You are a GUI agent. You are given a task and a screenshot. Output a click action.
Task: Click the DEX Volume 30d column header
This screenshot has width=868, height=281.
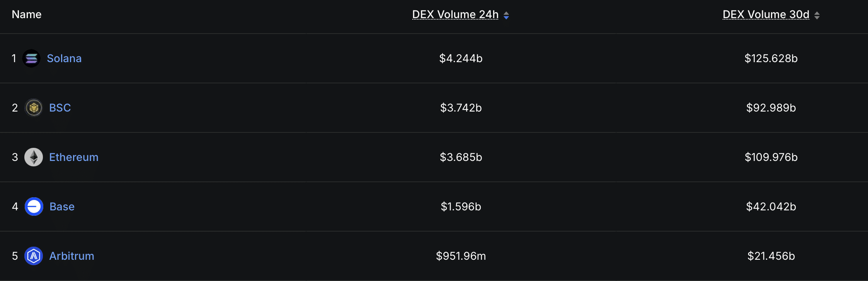[x=766, y=15]
